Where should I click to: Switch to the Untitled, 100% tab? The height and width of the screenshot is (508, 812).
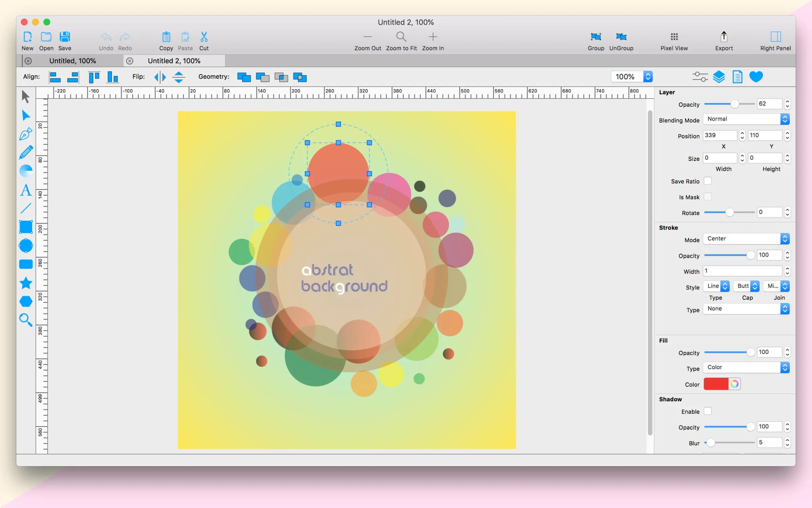pyautogui.click(x=72, y=61)
